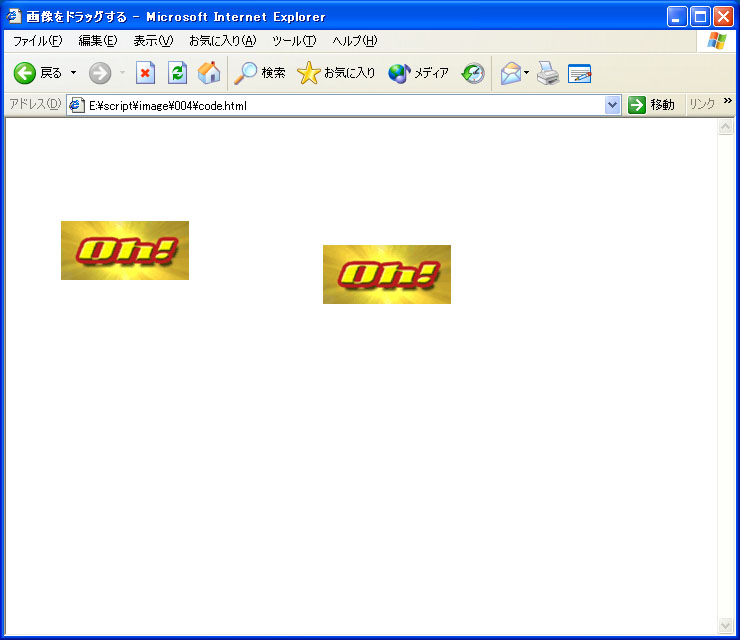The height and width of the screenshot is (640, 740).
Task: Click the left Oh! image
Action: (x=125, y=250)
